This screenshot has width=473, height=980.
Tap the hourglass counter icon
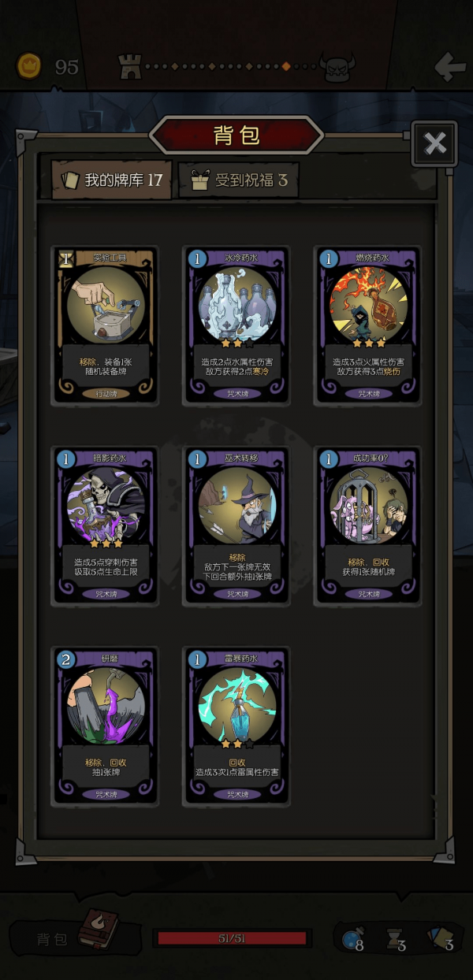[x=395, y=939]
